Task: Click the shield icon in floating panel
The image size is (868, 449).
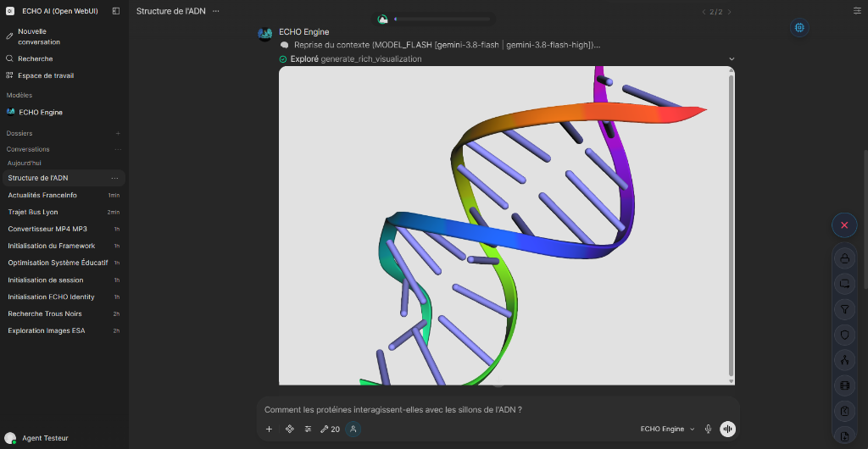Action: (844, 335)
